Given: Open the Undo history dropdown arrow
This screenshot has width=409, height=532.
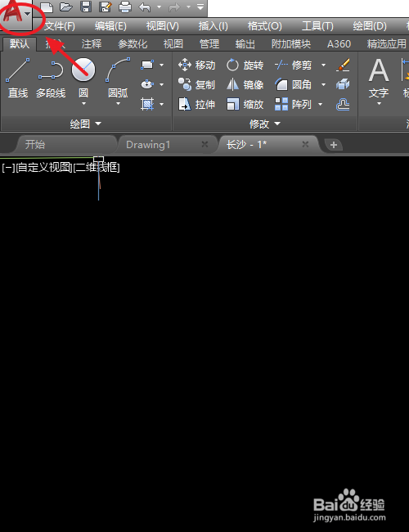Looking at the screenshot, I should coord(159,7).
